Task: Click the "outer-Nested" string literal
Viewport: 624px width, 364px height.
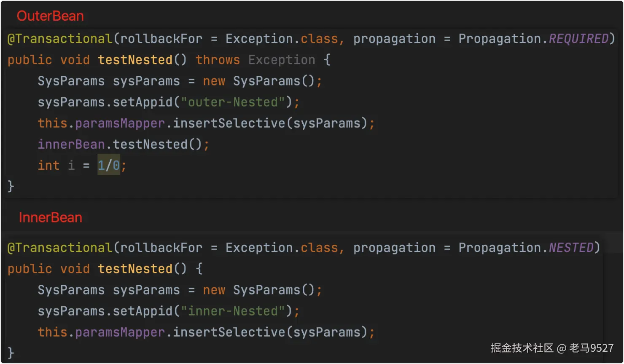Action: pos(233,102)
